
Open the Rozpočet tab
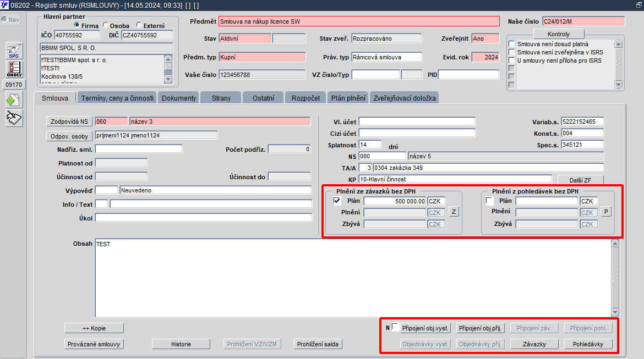[305, 98]
